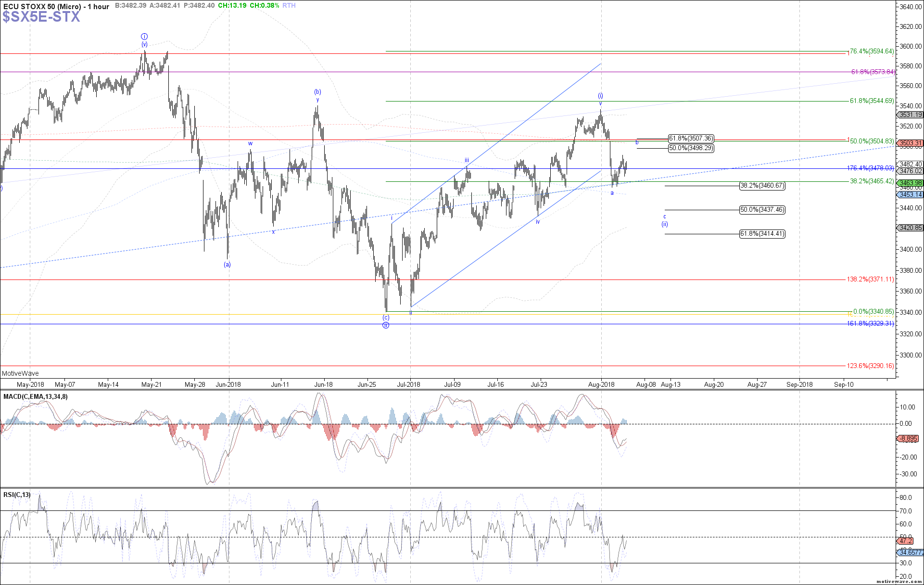This screenshot has width=924, height=585.
Task: Click the '(c)' wave label under the late-June low
Action: (x=386, y=318)
